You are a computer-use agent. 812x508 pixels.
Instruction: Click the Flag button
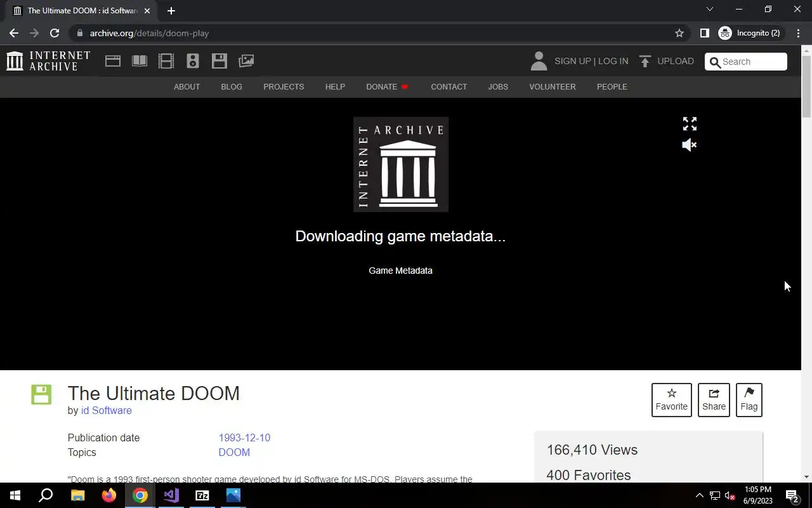pyautogui.click(x=749, y=400)
